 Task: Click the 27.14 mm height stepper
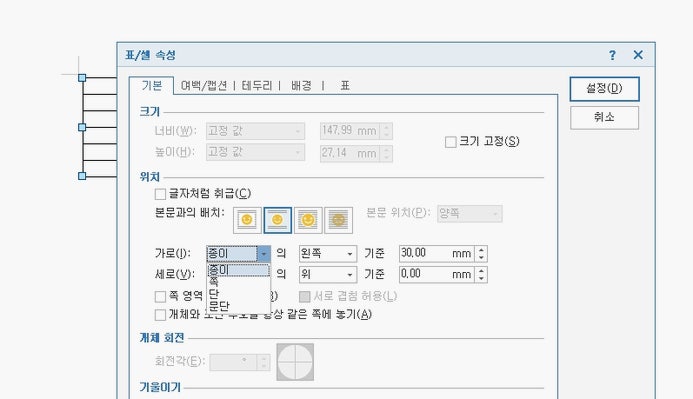[386, 153]
